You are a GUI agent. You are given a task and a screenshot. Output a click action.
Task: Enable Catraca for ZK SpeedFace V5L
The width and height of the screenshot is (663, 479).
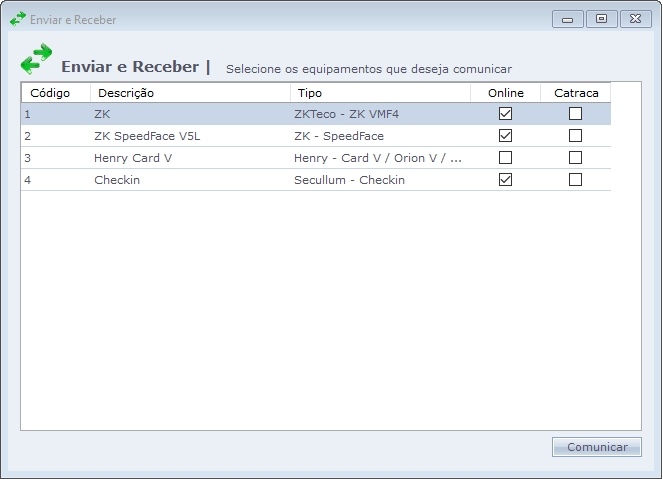pos(575,136)
